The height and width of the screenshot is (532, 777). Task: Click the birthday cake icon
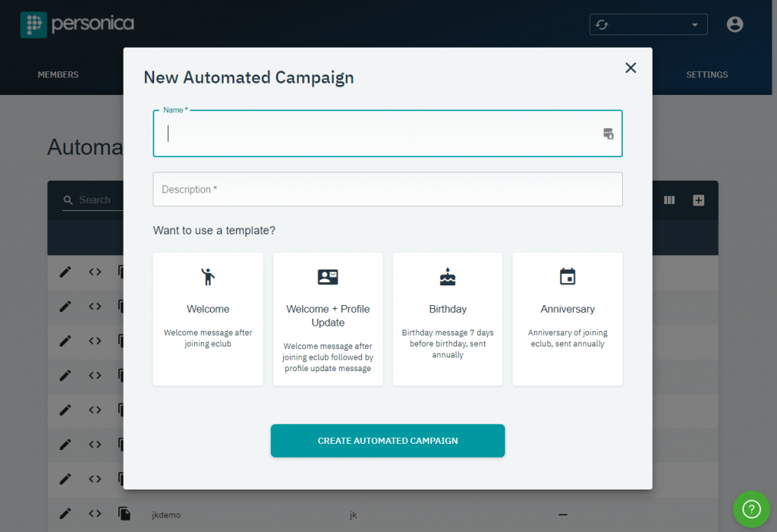tap(448, 277)
